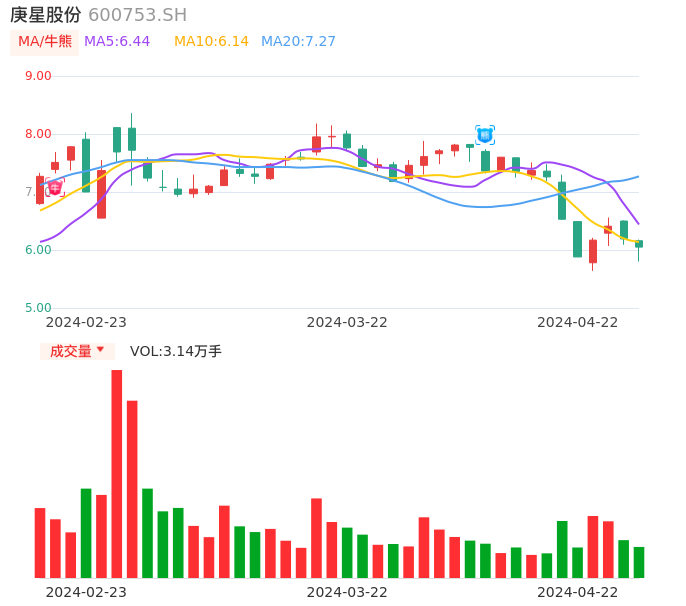The height and width of the screenshot is (606, 686).
Task: Click the 2024-02-23 date label under price chart
Action: pyautogui.click(x=86, y=322)
